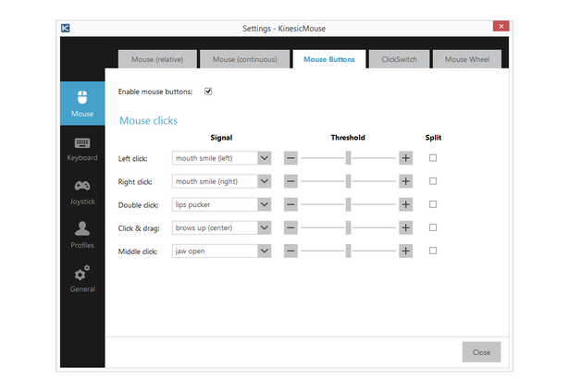Viewport: 569px width, 392px height.
Task: Switch to Mouse Wheel tab
Action: tap(467, 59)
